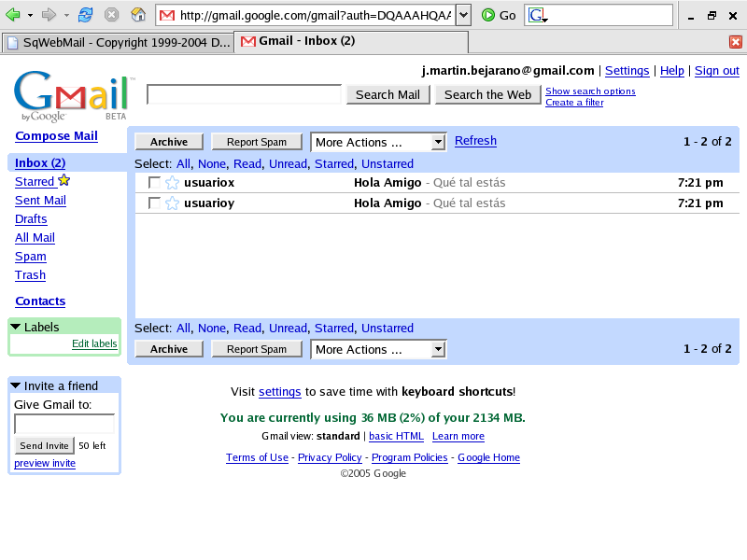Click the green Go button
Viewport: 747px width, 560px height.
tap(499, 15)
